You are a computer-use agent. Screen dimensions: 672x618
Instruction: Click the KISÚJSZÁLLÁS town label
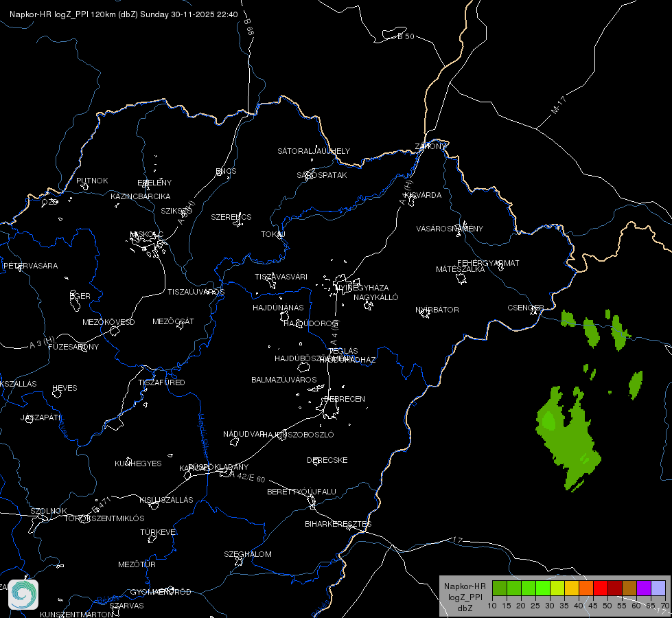[x=166, y=500]
